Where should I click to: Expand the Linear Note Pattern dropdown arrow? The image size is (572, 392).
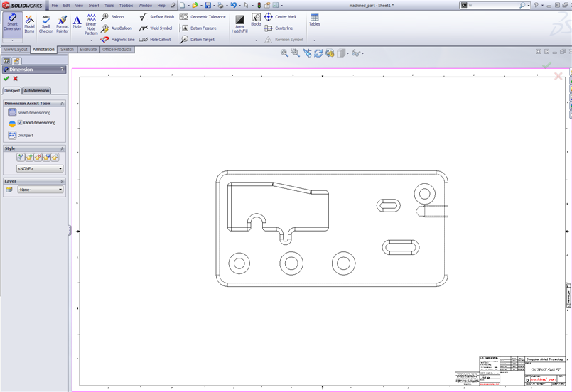tap(91, 40)
